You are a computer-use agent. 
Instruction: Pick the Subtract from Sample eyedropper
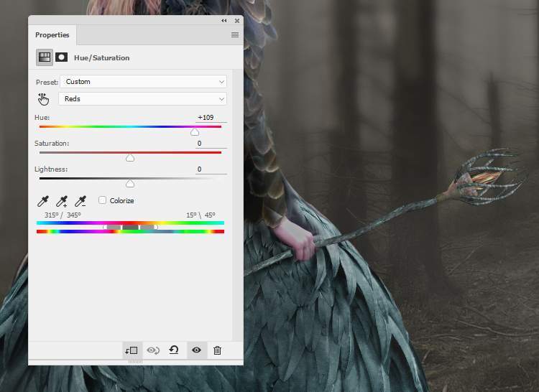(x=80, y=201)
